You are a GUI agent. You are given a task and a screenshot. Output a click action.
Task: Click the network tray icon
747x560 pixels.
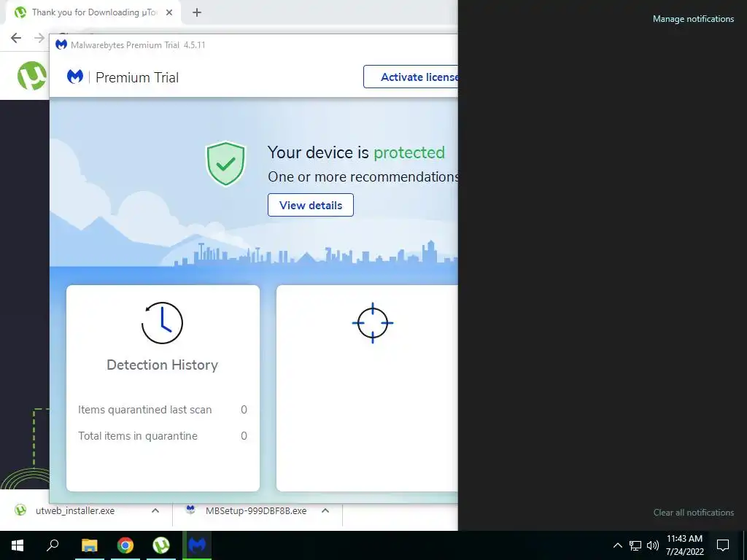(635, 545)
